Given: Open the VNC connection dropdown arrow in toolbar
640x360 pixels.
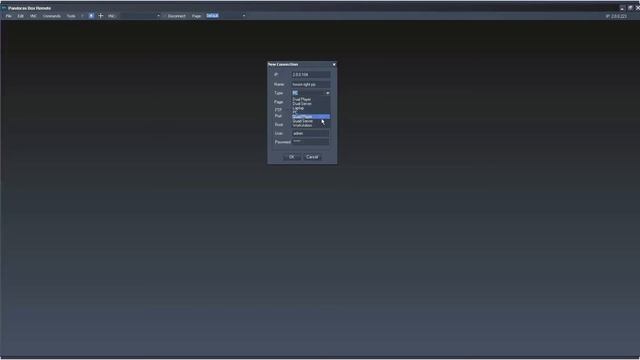Looking at the screenshot, I should coord(158,16).
